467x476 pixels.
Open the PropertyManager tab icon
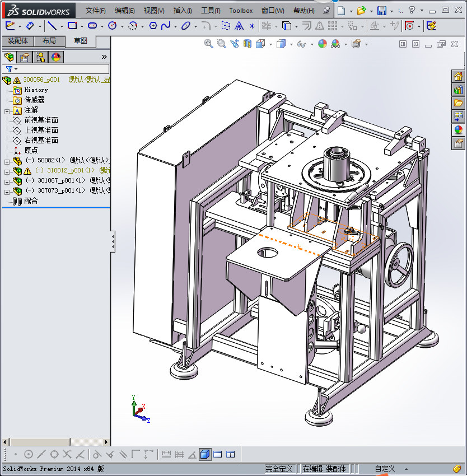click(25, 57)
